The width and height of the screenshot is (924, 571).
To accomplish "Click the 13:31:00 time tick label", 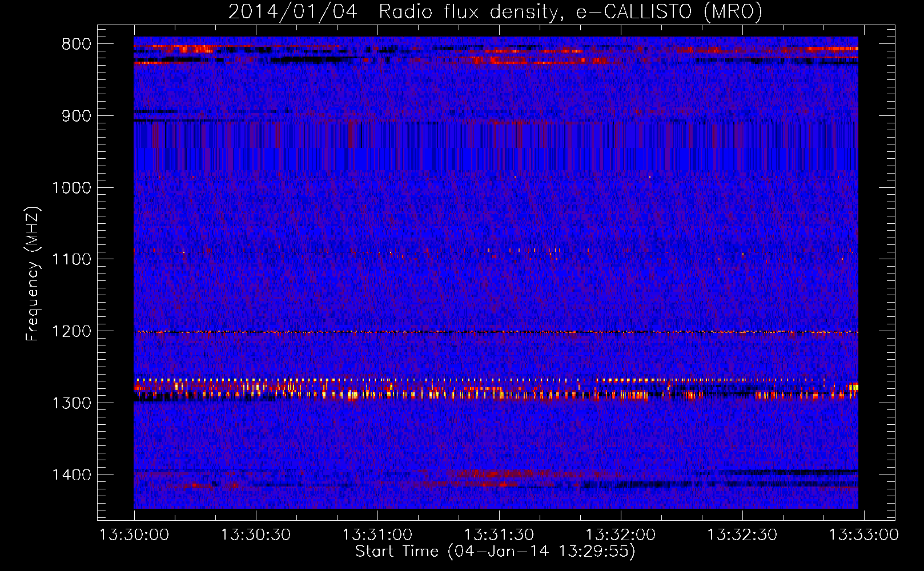I will [377, 535].
